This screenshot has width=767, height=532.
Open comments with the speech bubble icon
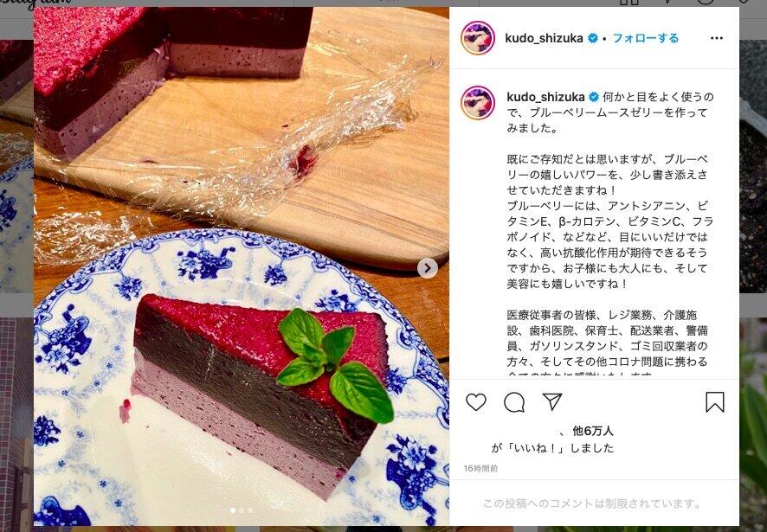[514, 402]
